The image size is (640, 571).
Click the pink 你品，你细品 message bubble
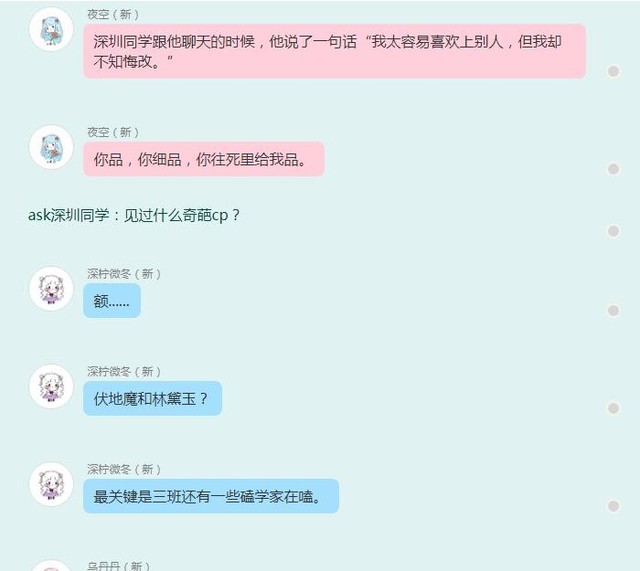point(204,159)
